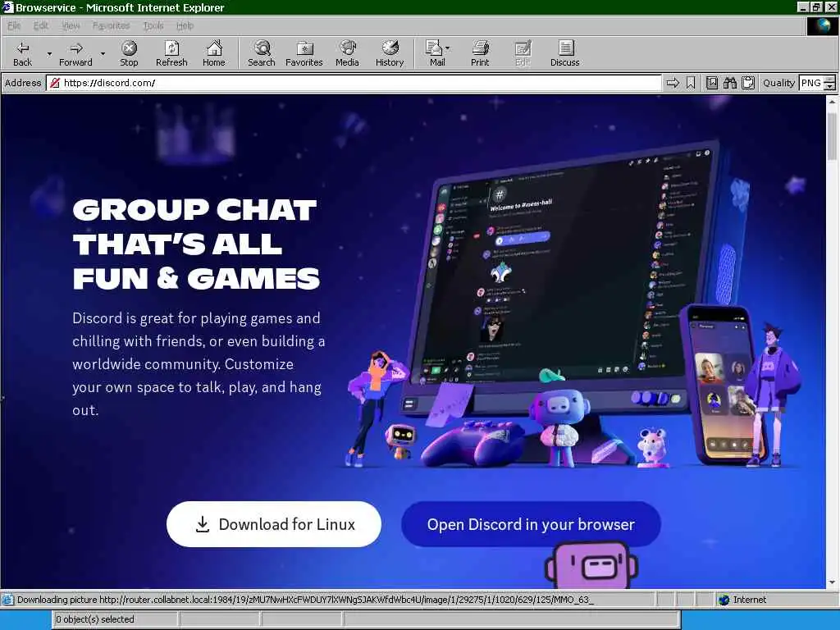Click the scrollbar down arrow

832,582
